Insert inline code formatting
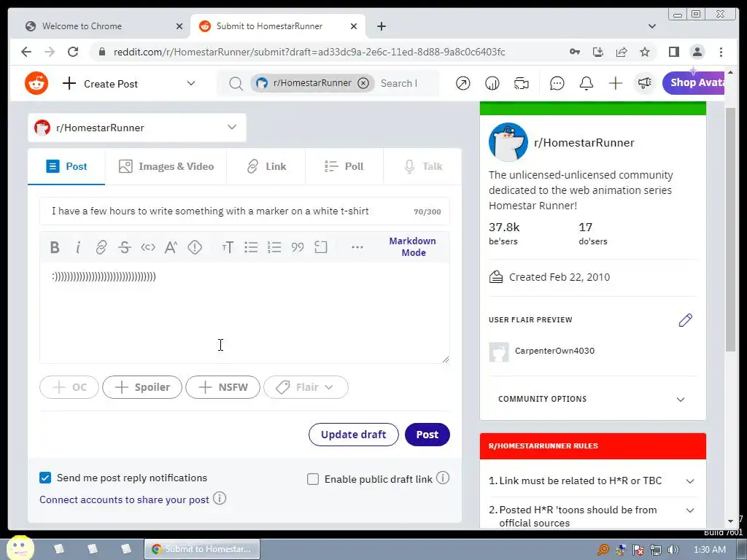 click(147, 247)
